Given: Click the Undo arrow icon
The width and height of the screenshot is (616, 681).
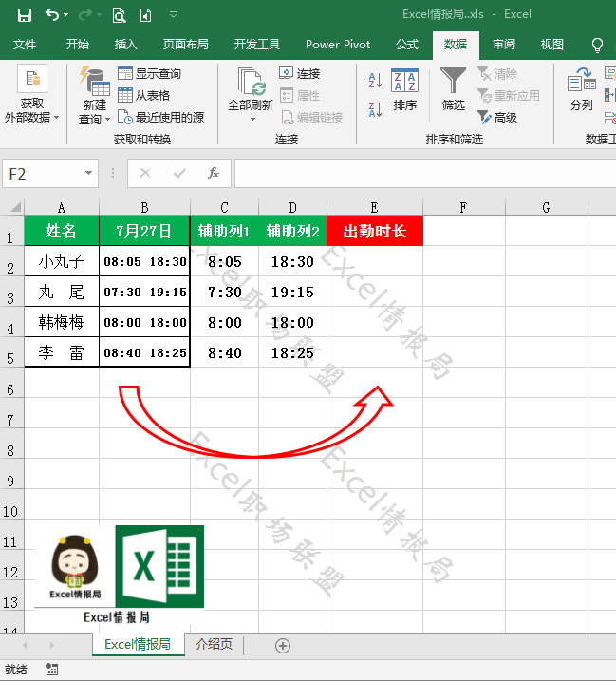Looking at the screenshot, I should coord(52,15).
